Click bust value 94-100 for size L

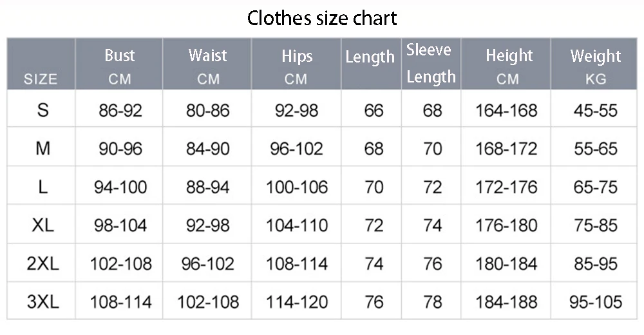[120, 187]
